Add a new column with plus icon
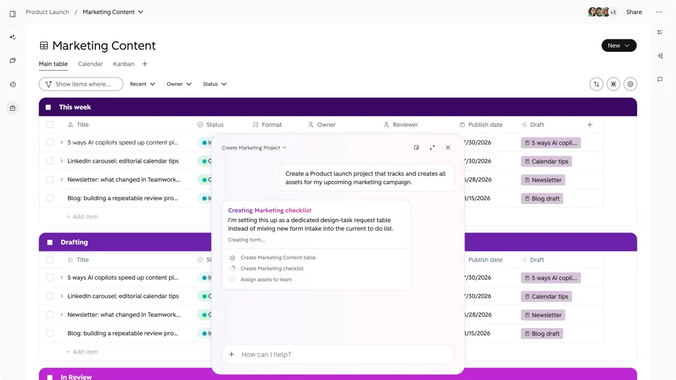Screen dimensions: 676x380 [x=589, y=125]
